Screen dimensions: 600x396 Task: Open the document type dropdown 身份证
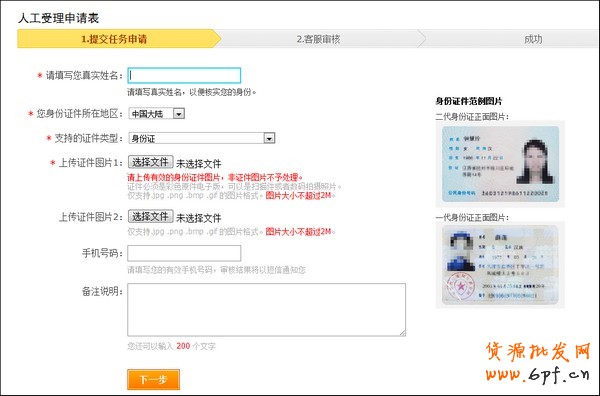pyautogui.click(x=202, y=138)
